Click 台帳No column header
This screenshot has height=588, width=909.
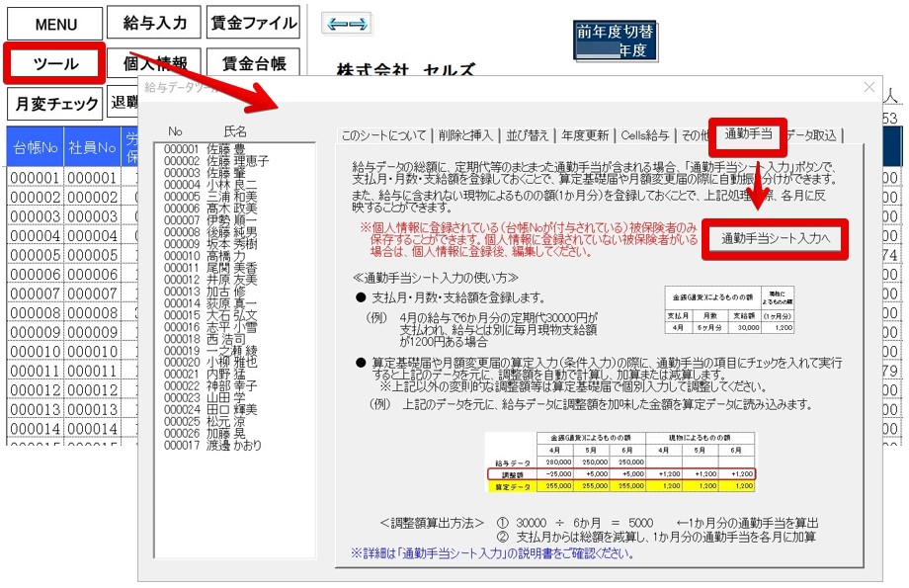click(36, 147)
